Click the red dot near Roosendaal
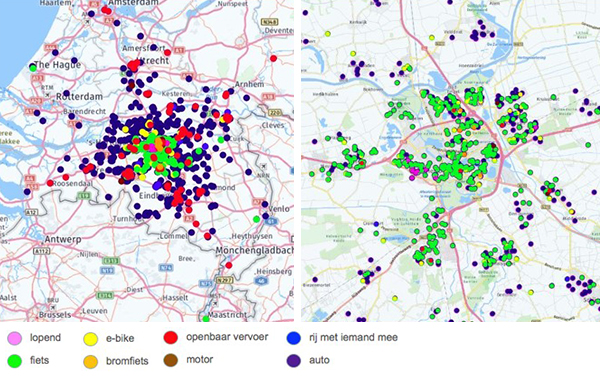 click(x=50, y=183)
